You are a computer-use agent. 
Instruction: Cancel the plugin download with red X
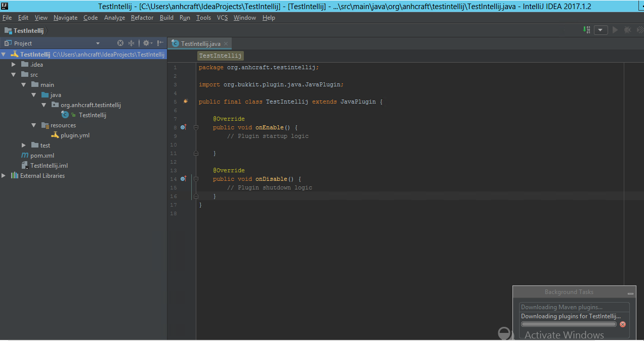coord(623,324)
